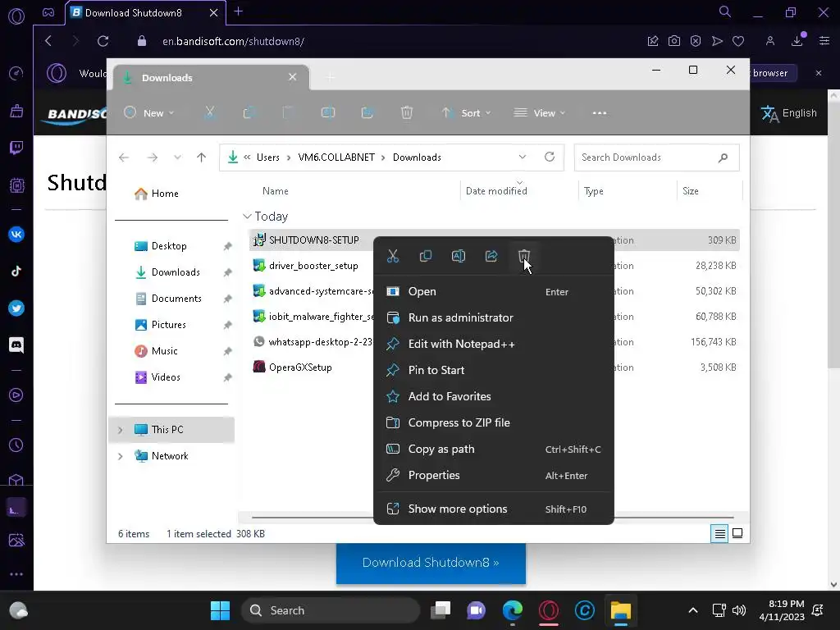Screen dimensions: 840x630
Task: Open the Sort dropdown in Explorer toolbar
Action: 466,113
